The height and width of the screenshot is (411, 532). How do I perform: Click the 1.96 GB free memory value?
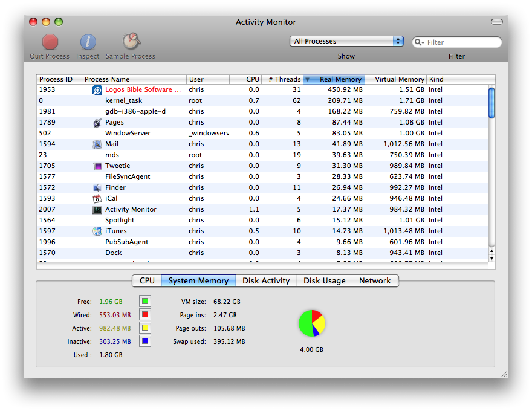[111, 302]
